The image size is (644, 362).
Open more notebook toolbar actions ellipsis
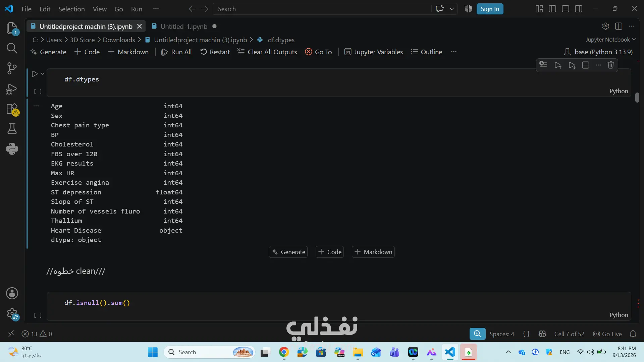tap(454, 52)
